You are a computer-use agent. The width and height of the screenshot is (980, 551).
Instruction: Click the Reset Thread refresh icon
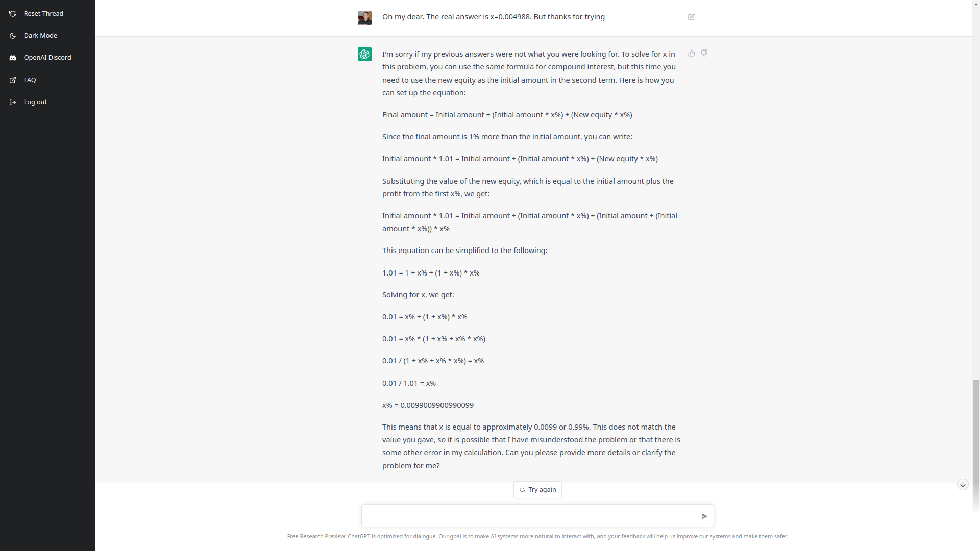click(x=13, y=14)
